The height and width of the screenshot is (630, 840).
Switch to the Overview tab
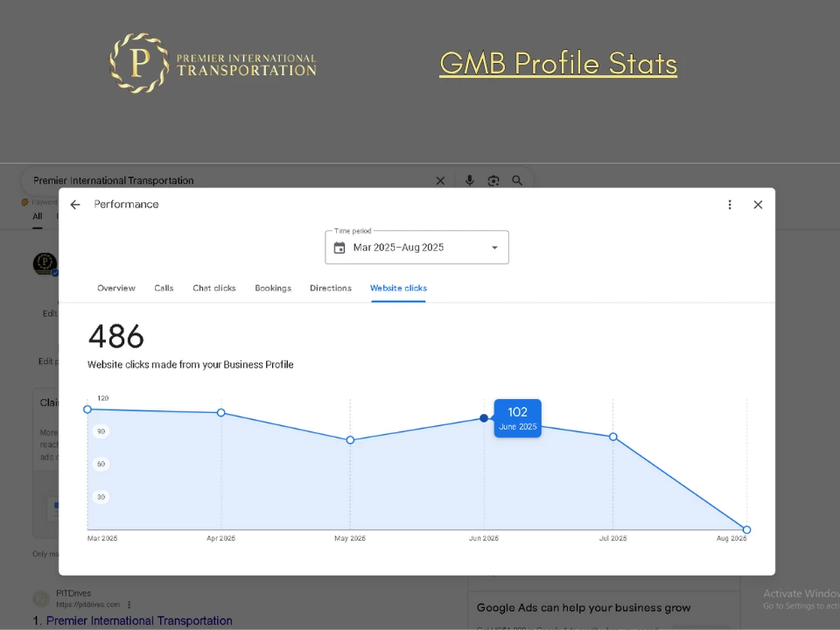[116, 288]
